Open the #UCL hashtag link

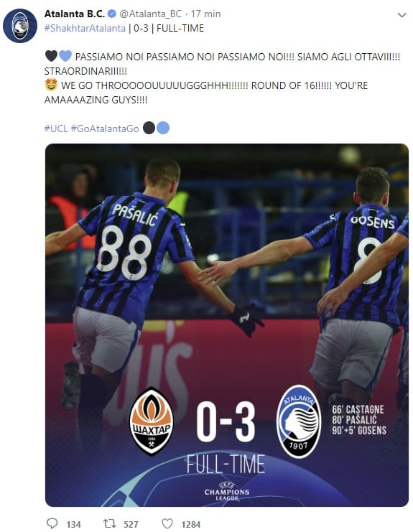pyautogui.click(x=56, y=129)
